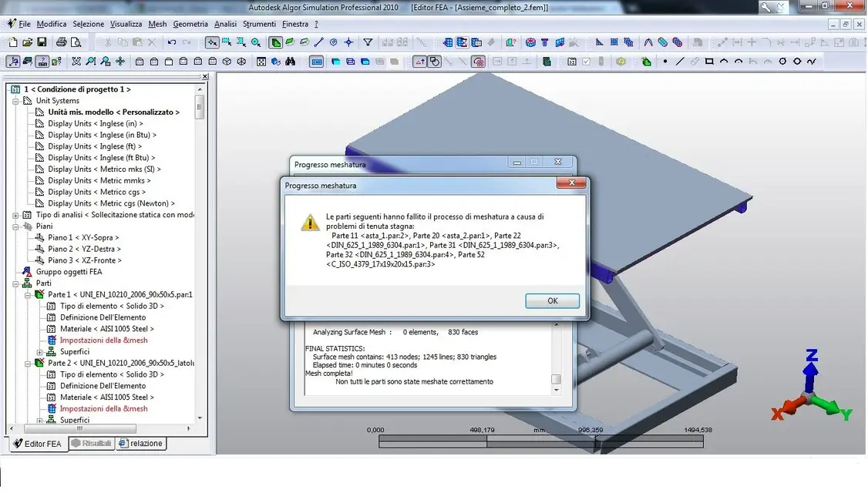Click the Spline curve tool icon

point(812,62)
